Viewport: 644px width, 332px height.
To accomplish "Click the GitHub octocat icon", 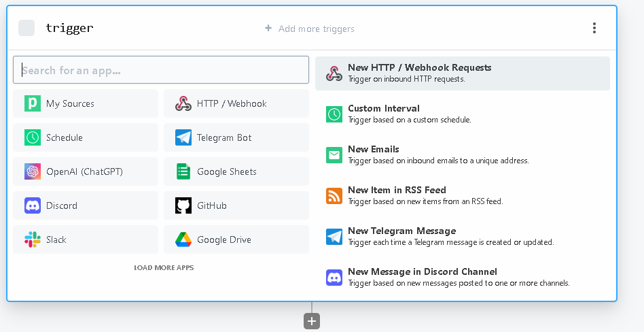I will [183, 205].
